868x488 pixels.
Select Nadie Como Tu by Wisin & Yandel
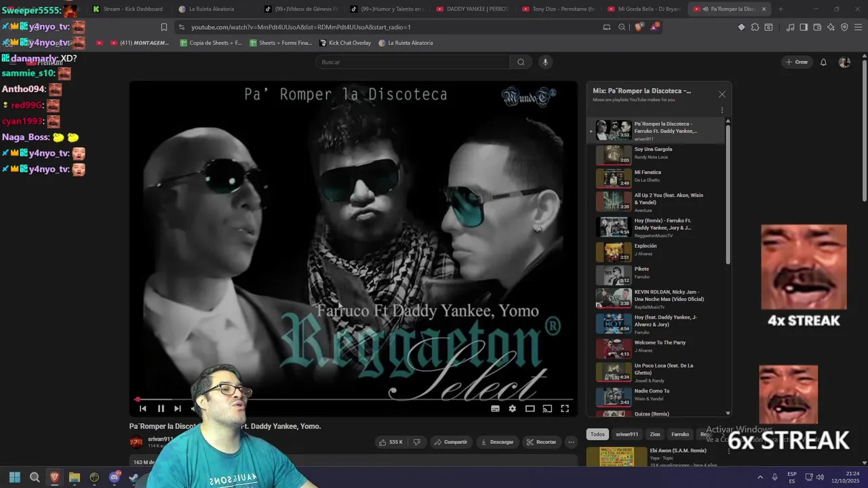tap(656, 395)
